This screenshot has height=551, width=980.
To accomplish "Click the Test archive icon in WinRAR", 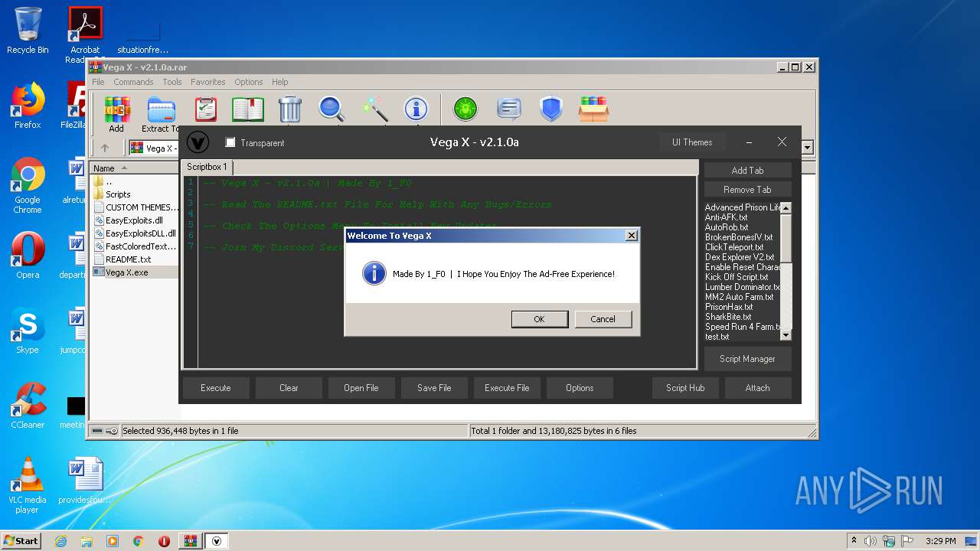I will pyautogui.click(x=205, y=109).
